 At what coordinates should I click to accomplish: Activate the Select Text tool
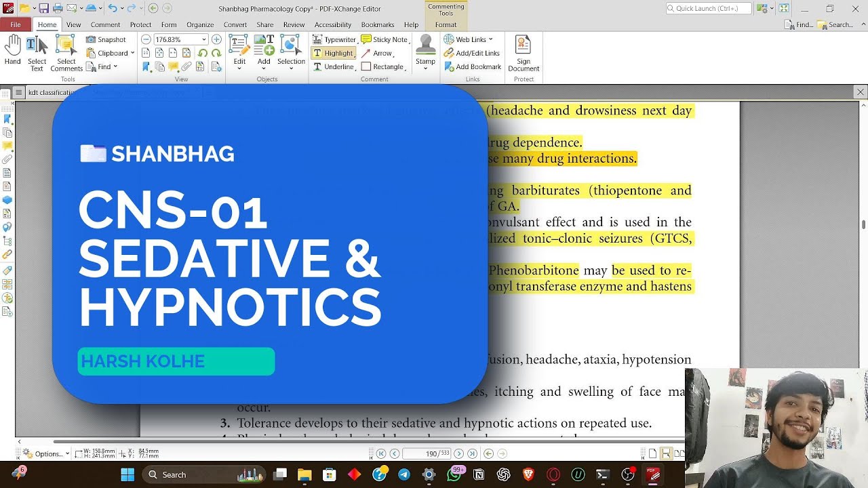[x=37, y=54]
